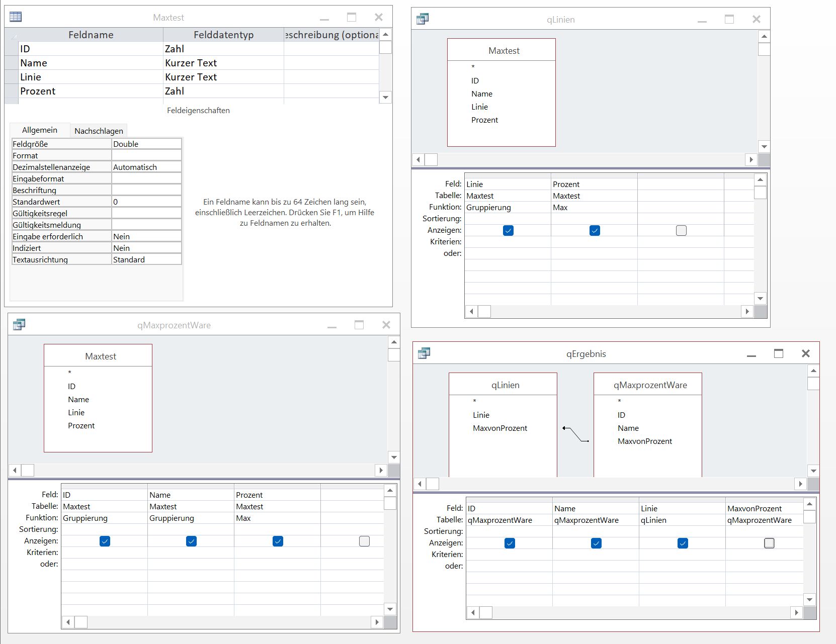Click the Standardwert property value field
This screenshot has width=836, height=644.
(146, 202)
